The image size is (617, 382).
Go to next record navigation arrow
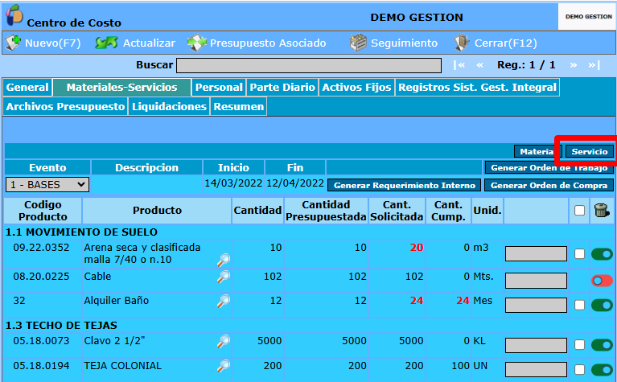573,65
